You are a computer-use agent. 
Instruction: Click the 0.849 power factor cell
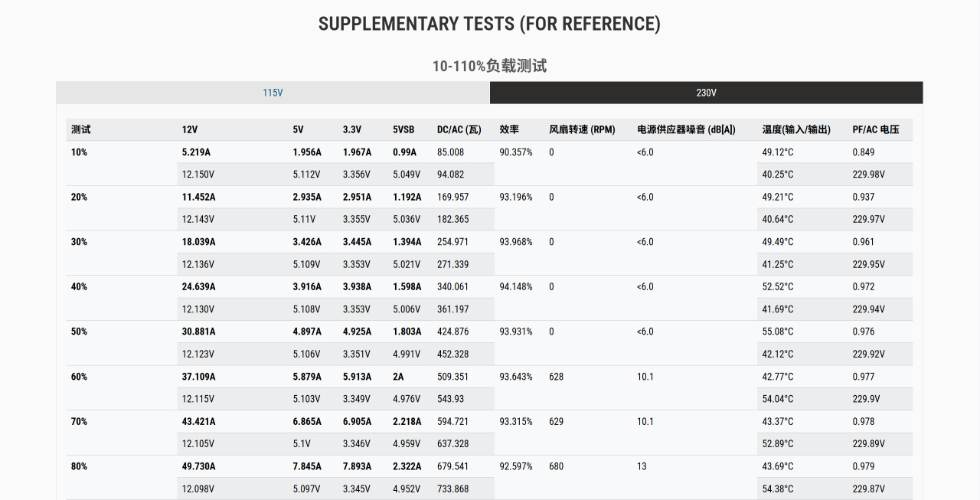[x=864, y=152]
